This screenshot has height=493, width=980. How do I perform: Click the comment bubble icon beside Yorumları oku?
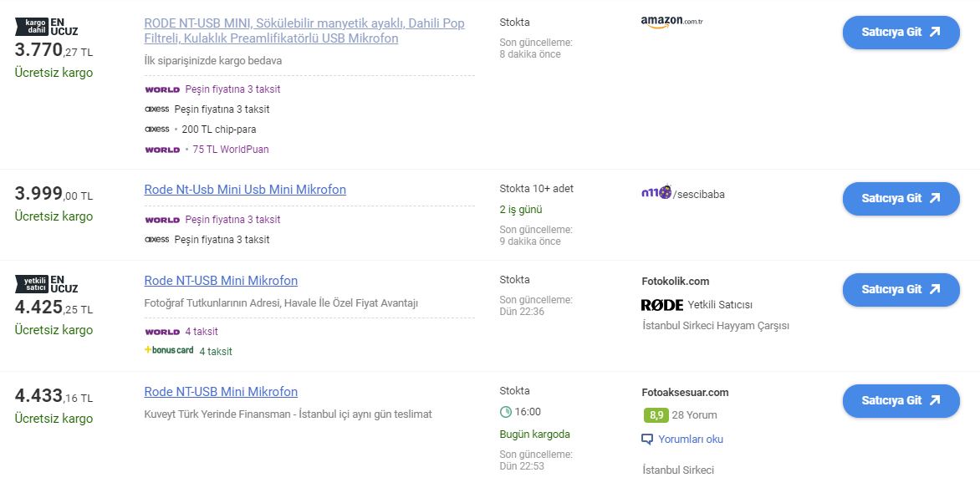click(647, 440)
